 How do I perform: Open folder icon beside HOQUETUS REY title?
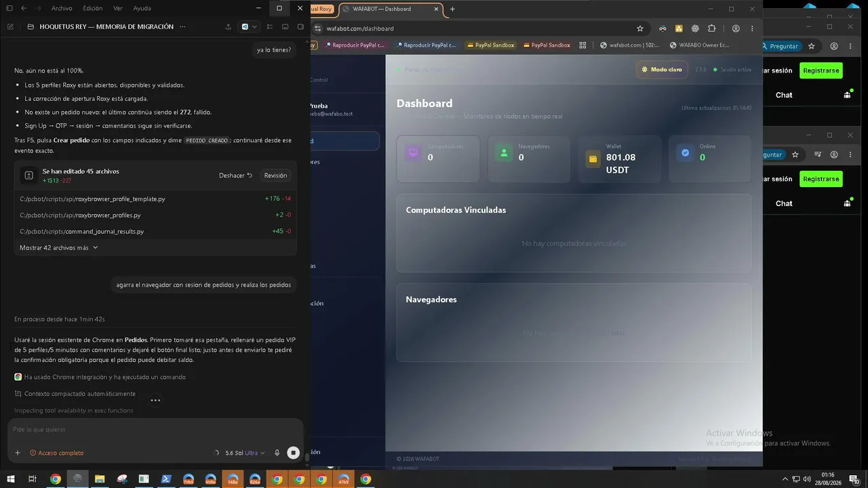tap(31, 26)
